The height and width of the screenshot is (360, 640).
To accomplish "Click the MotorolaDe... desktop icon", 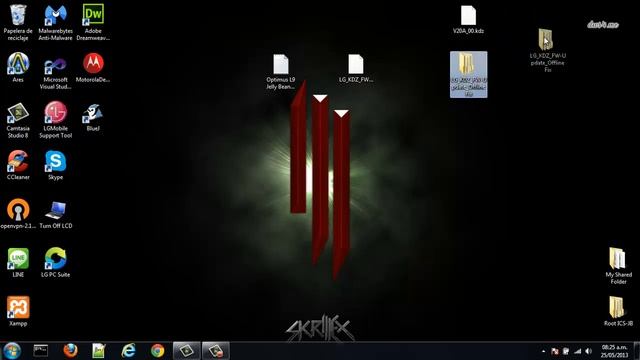I will pyautogui.click(x=93, y=67).
